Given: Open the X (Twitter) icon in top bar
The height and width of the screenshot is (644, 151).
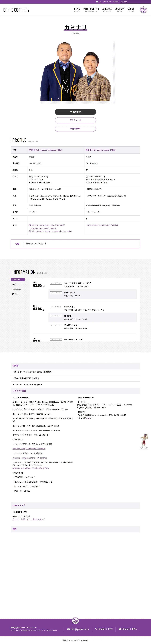Looking at the screenshot, I should coord(100,2).
